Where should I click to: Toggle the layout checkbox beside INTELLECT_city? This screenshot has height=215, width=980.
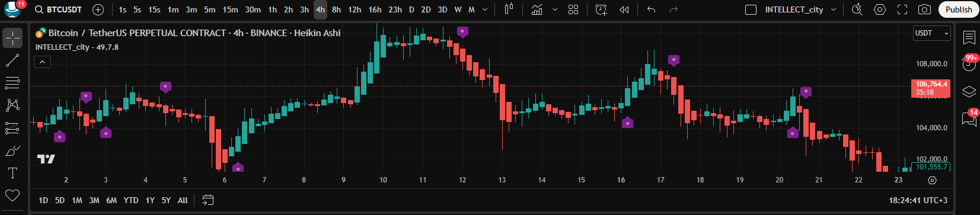751,9
